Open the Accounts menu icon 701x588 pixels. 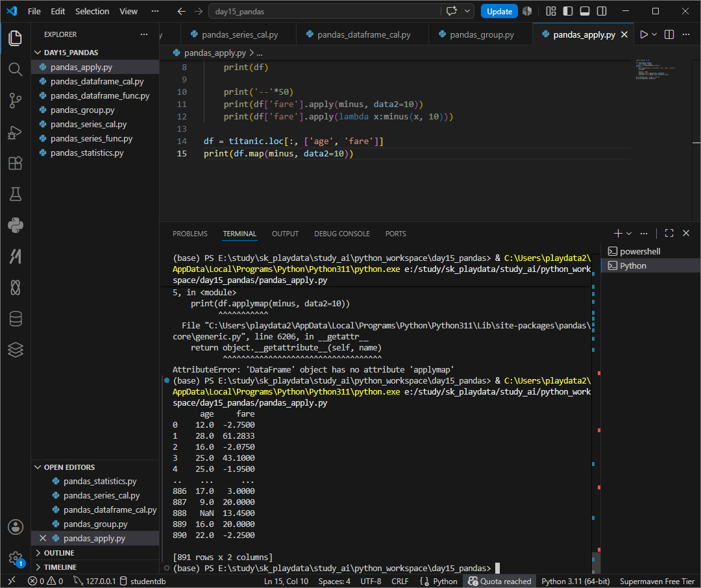pos(15,527)
